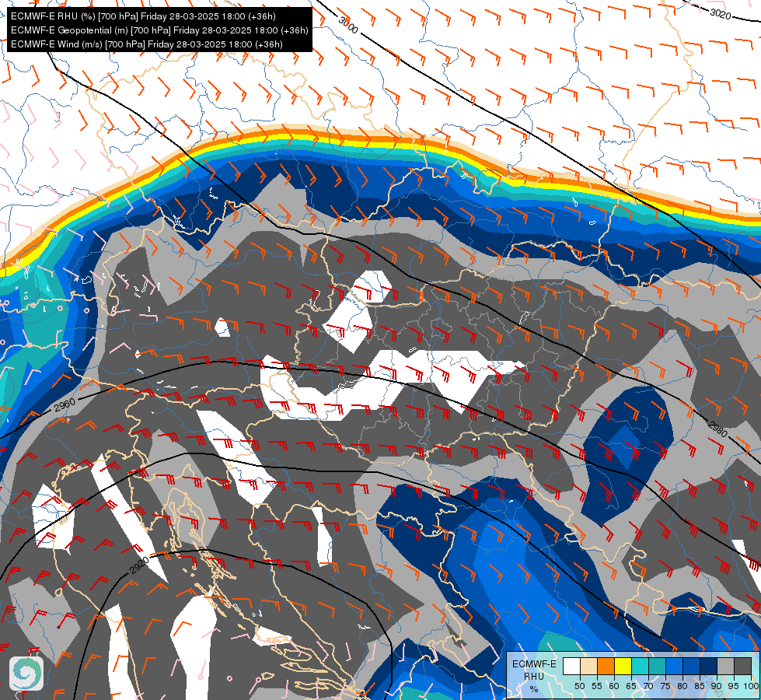Click the 2980 geopotential contour label
761x700 pixels.
click(x=717, y=429)
